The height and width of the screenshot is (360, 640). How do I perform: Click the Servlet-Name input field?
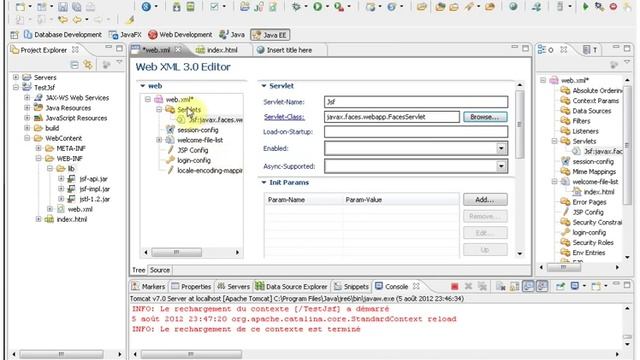pyautogui.click(x=416, y=102)
